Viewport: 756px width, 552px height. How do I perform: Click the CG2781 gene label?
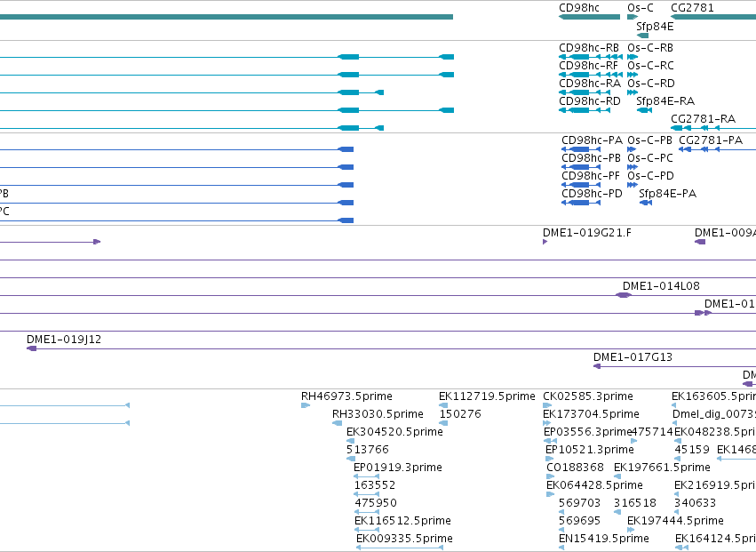[x=692, y=8]
